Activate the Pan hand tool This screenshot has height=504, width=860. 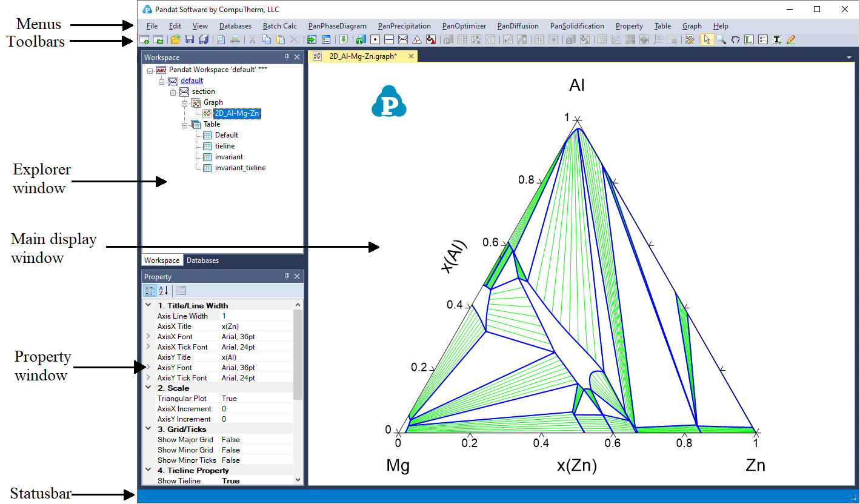[x=735, y=40]
